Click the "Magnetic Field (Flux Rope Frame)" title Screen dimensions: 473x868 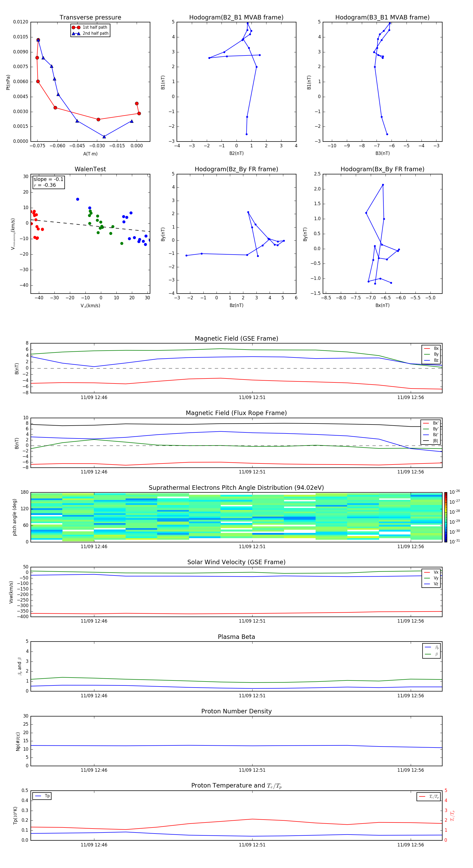tap(236, 413)
